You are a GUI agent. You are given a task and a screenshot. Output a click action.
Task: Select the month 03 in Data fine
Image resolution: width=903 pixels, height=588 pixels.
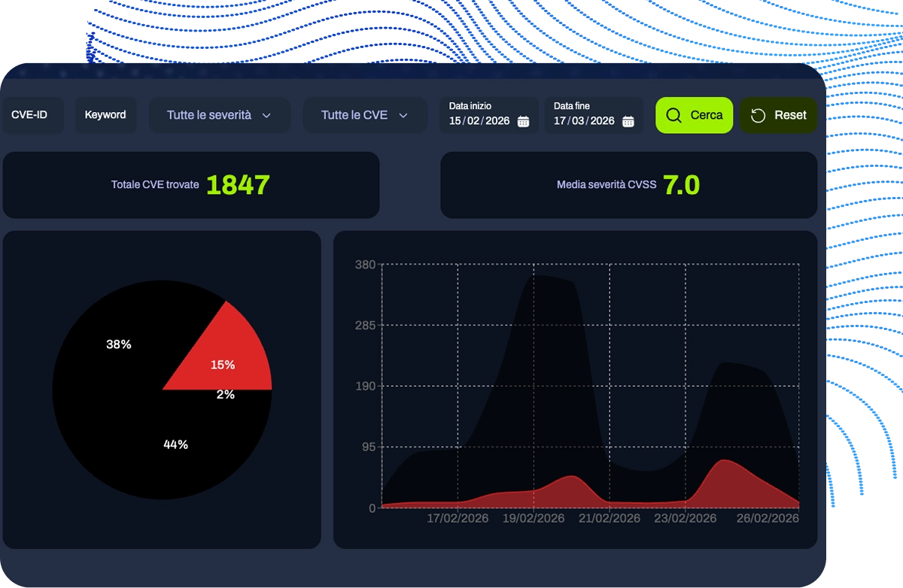[x=577, y=121]
